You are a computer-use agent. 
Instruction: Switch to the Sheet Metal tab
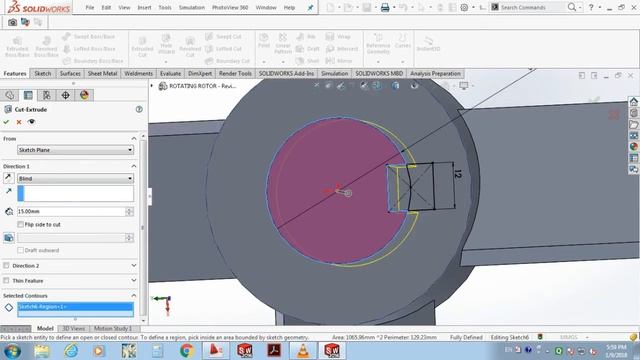[102, 73]
